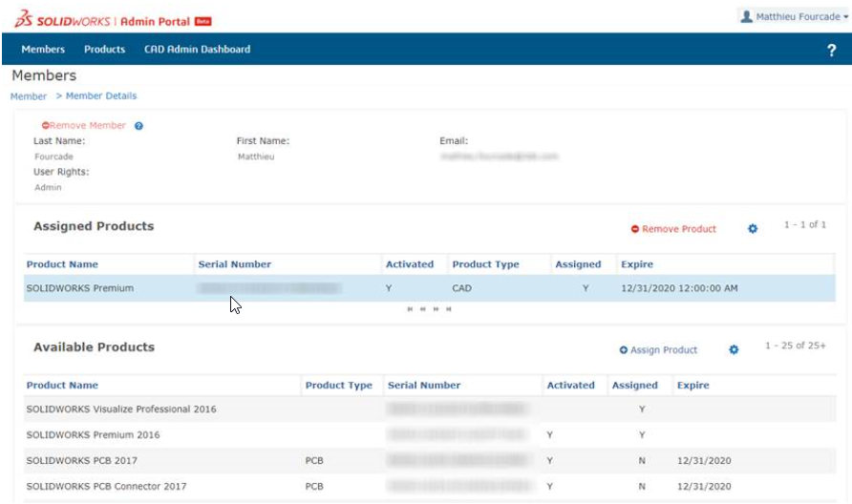The width and height of the screenshot is (852, 504).
Task: Click the SOLIDWORKS Admin Portal logo
Action: [113, 20]
